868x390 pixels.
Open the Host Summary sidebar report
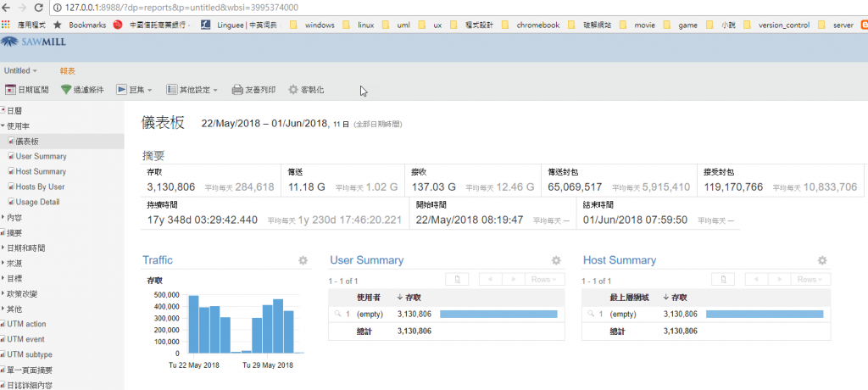(41, 172)
